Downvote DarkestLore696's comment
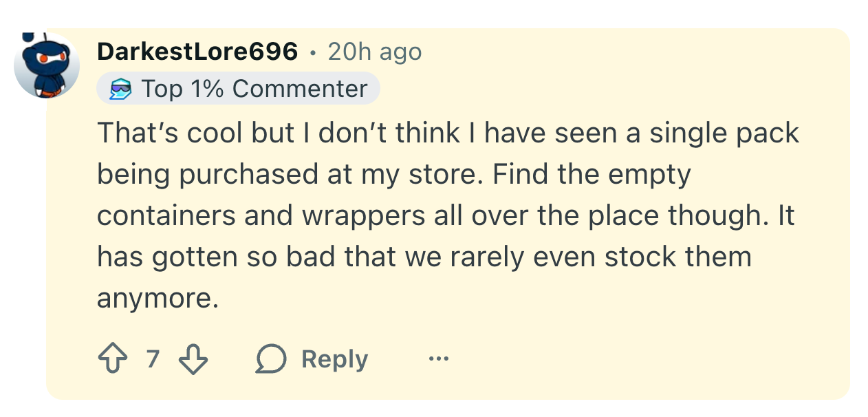 pos(193,359)
